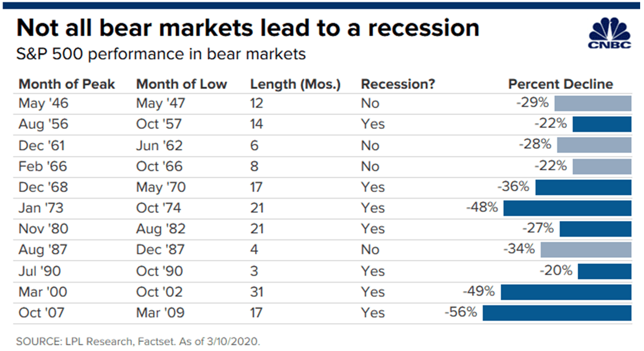The height and width of the screenshot is (351, 644).
Task: Select the Percent Decline column header
Action: pyautogui.click(x=561, y=84)
